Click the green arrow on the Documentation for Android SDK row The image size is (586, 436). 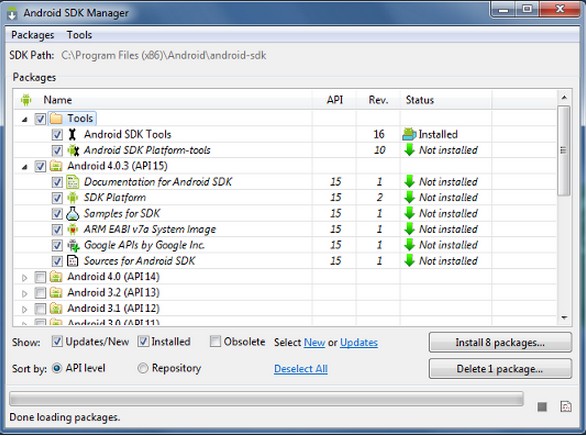tap(410, 182)
